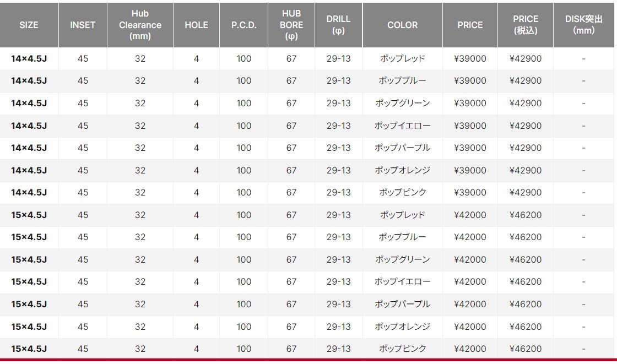
Task: Click ¥46200 price in the 15×4.5J ポップレッド row
Action: click(526, 215)
